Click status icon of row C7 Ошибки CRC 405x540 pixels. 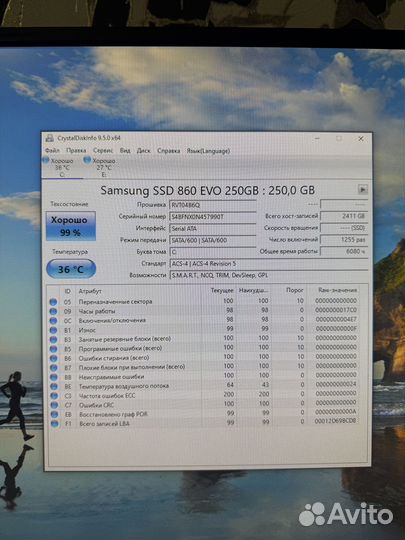(54, 405)
